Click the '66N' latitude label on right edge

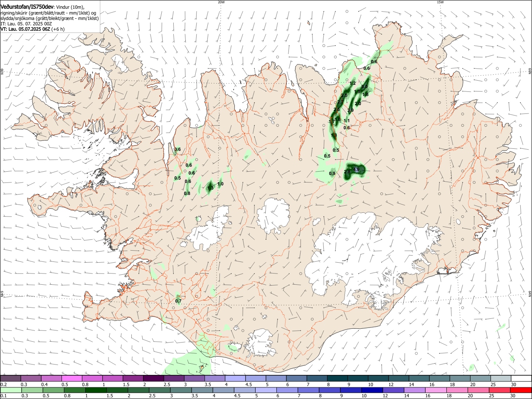(x=530, y=71)
